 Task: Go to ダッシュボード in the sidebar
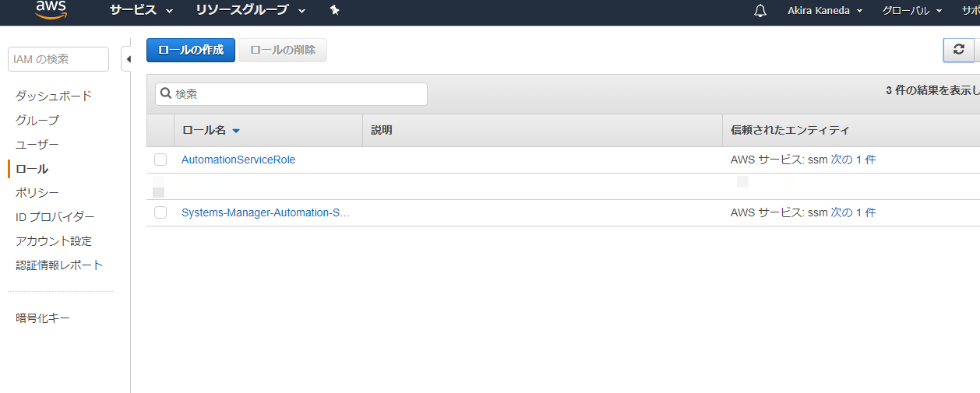pos(54,96)
